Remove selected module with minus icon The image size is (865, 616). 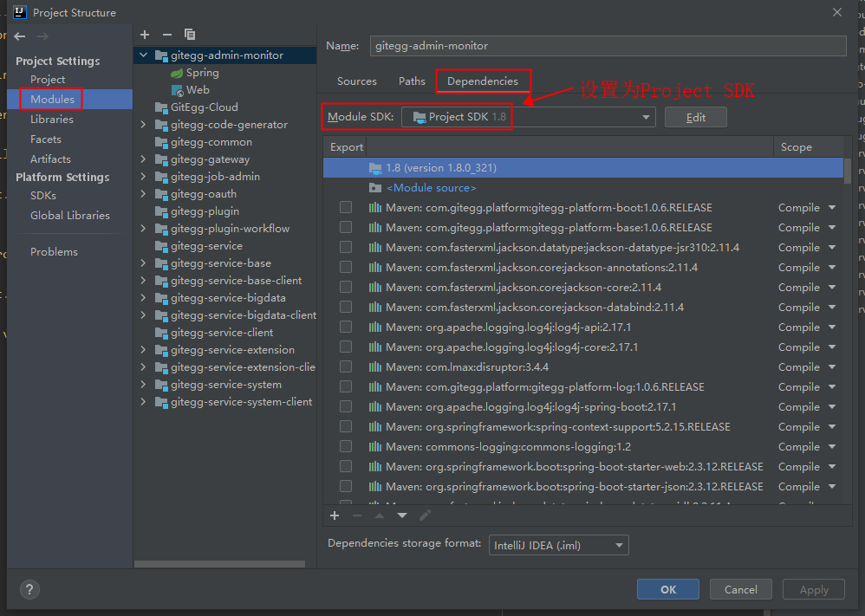click(167, 35)
